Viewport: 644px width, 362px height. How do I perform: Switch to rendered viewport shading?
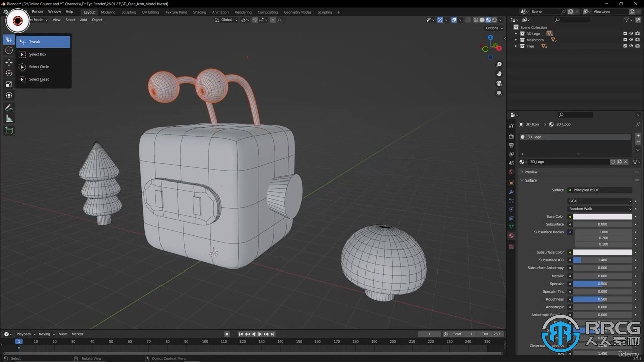[494, 20]
